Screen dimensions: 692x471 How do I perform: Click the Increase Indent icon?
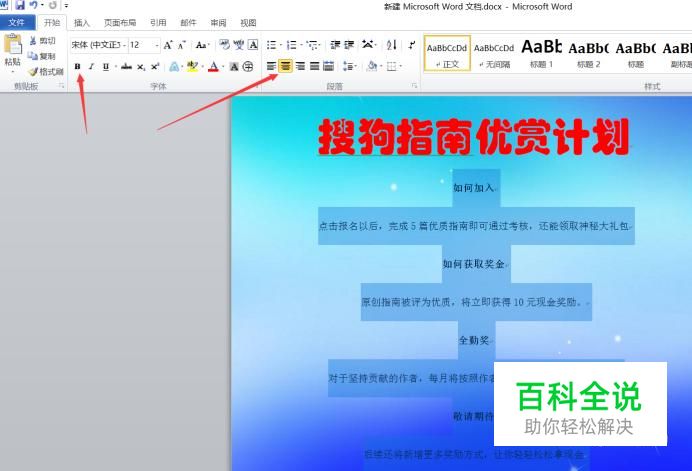coord(349,45)
